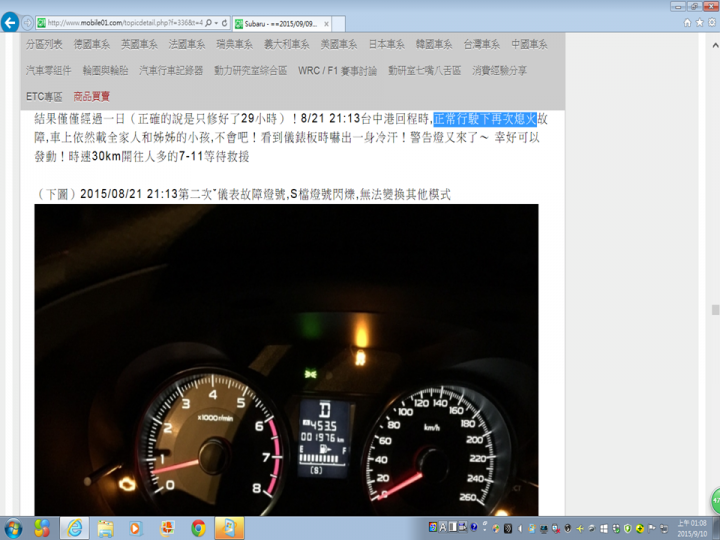Image resolution: width=720 pixels, height=540 pixels.
Task: Open the 消費經驗分享 link
Action: [500, 70]
